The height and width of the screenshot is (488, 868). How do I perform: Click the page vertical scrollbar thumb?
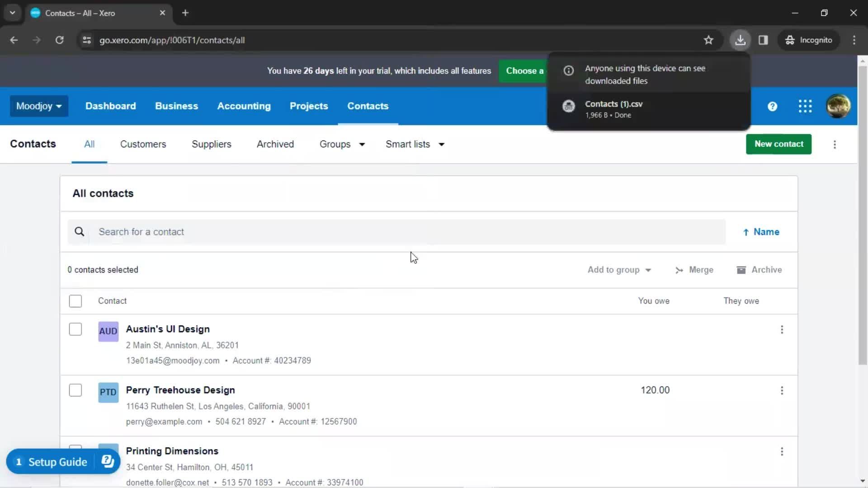863,215
